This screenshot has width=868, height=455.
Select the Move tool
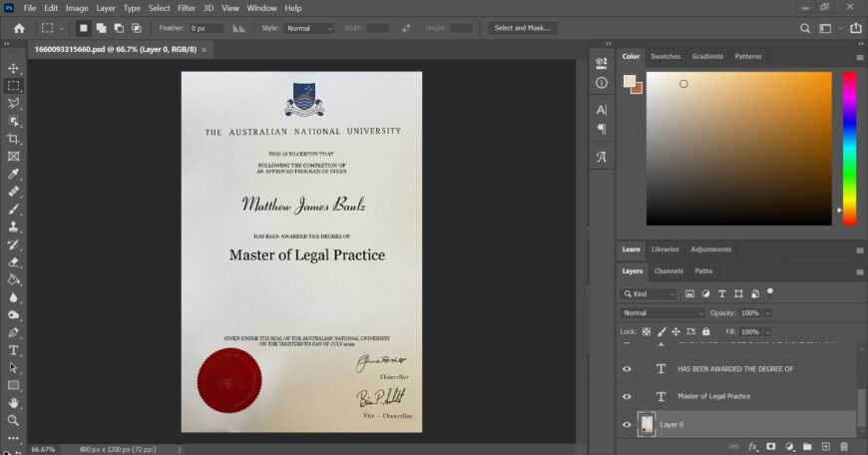(x=13, y=68)
